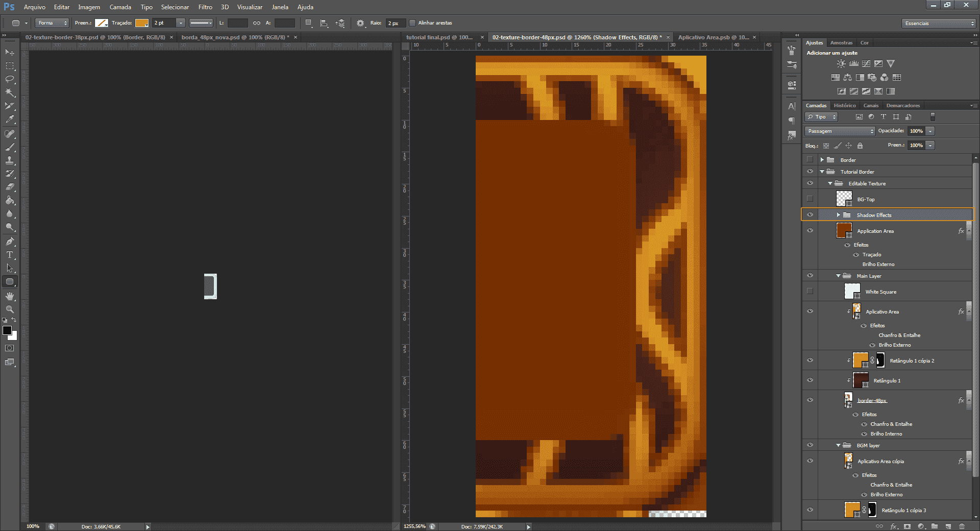Open shape geometry options gear
Image resolution: width=980 pixels, height=531 pixels.
360,23
